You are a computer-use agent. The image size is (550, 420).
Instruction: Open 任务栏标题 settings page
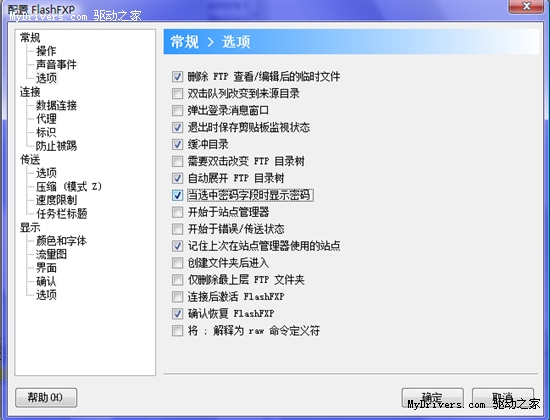[61, 214]
